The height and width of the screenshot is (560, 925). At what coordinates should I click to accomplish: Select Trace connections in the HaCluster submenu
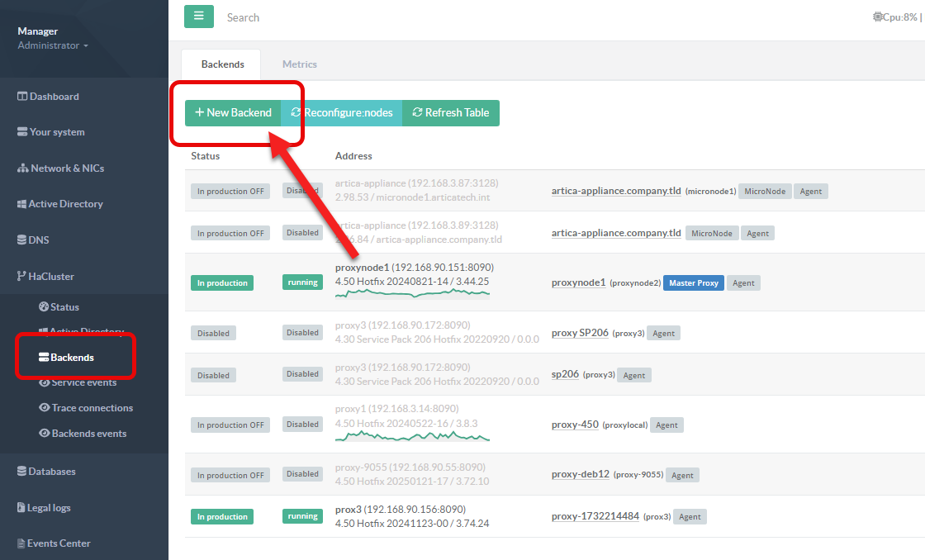click(92, 408)
